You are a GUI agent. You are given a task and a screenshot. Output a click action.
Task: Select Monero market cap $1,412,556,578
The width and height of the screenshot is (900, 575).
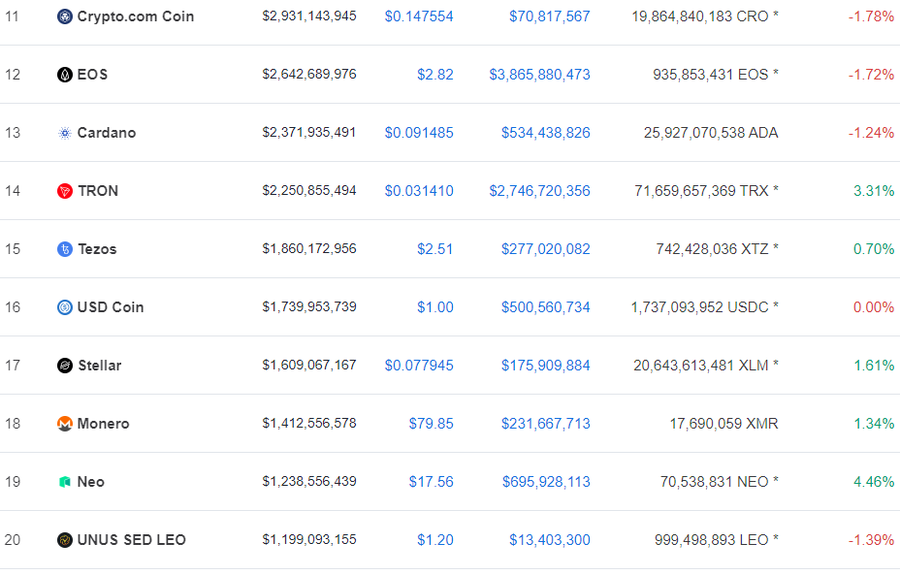point(309,423)
